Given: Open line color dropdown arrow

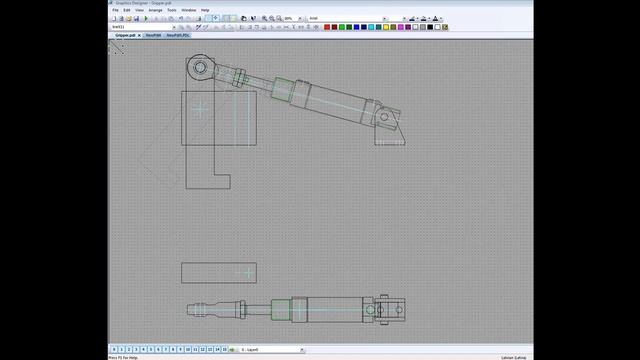Looking at the screenshot, I should click(x=418, y=19).
